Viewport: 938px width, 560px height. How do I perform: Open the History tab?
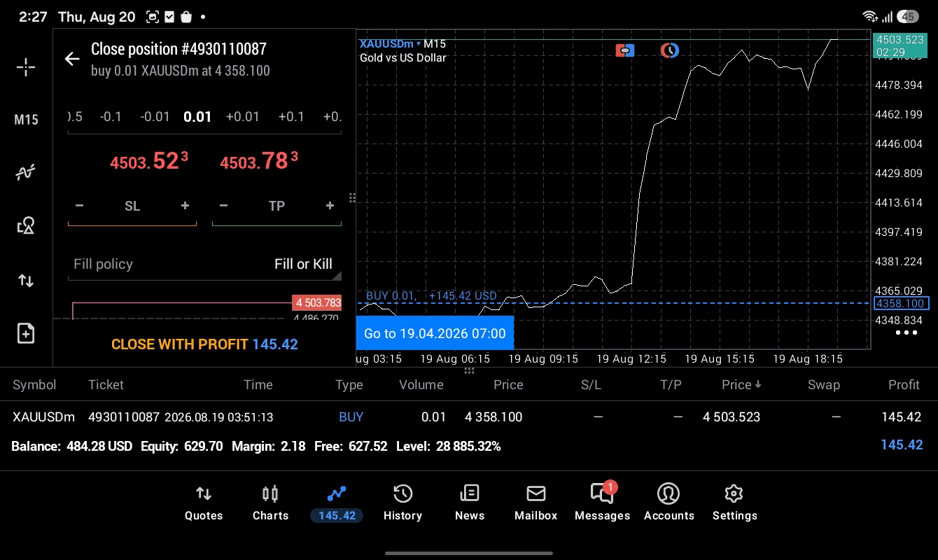[402, 503]
